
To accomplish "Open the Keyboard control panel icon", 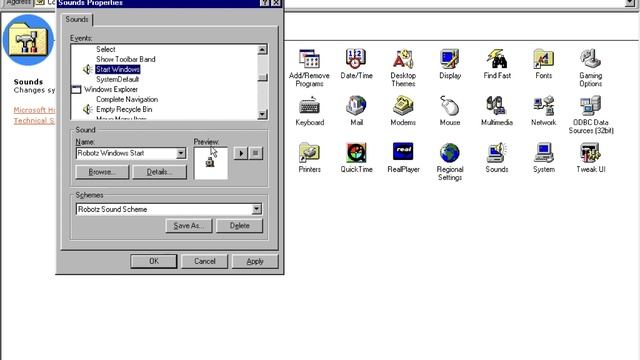I will tap(309, 106).
